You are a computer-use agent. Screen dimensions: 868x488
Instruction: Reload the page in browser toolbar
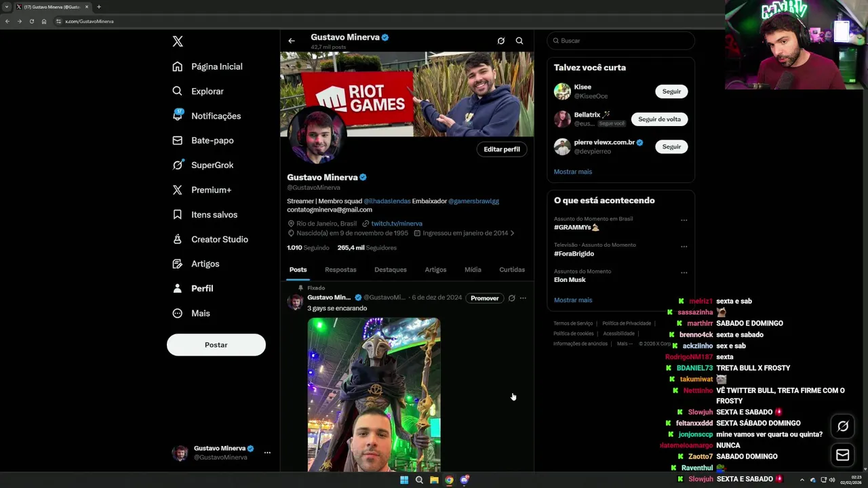coord(31,22)
